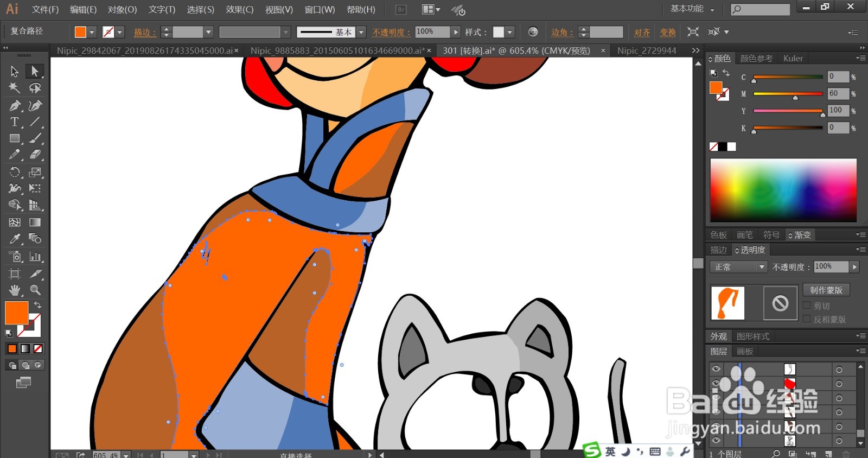Open the stroke color dropdown in control bar
Image resolution: width=868 pixels, height=458 pixels.
[120, 32]
